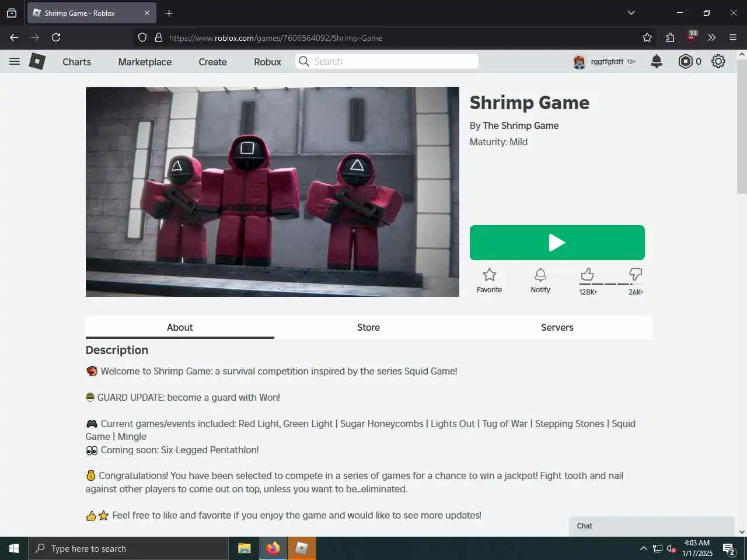Dislike the game with thumbs down
This screenshot has height=560, width=747.
pos(636,274)
